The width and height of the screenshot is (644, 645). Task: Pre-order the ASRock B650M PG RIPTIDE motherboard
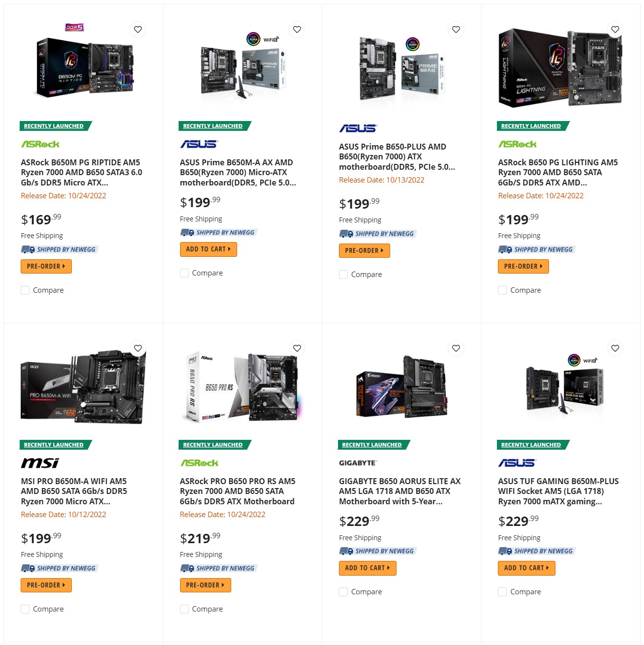[x=46, y=266]
